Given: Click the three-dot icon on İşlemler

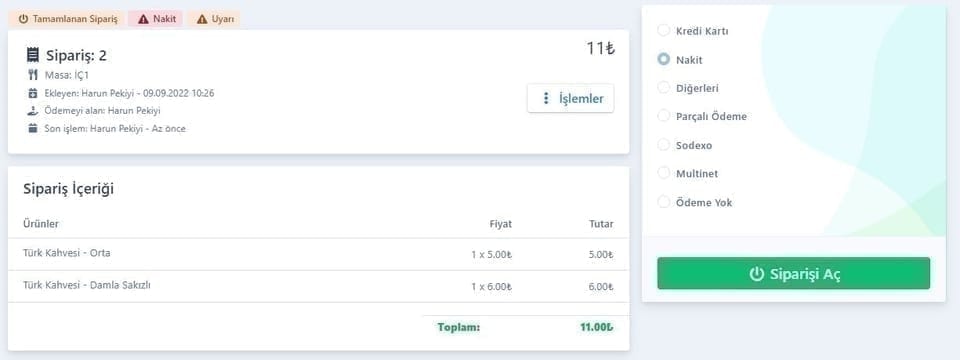Looking at the screenshot, I should click(546, 99).
